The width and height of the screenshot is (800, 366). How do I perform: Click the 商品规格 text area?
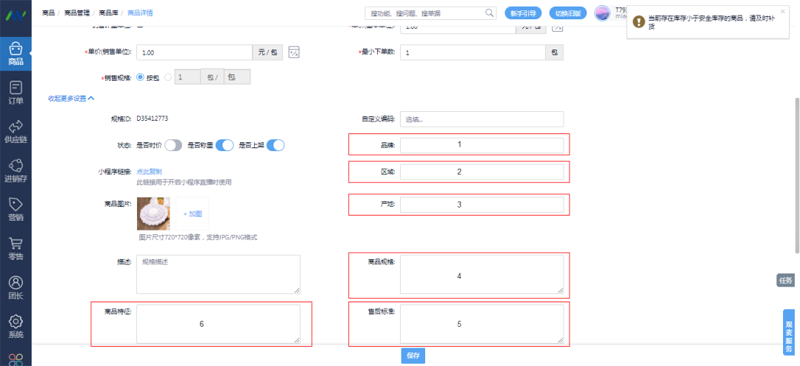click(482, 274)
